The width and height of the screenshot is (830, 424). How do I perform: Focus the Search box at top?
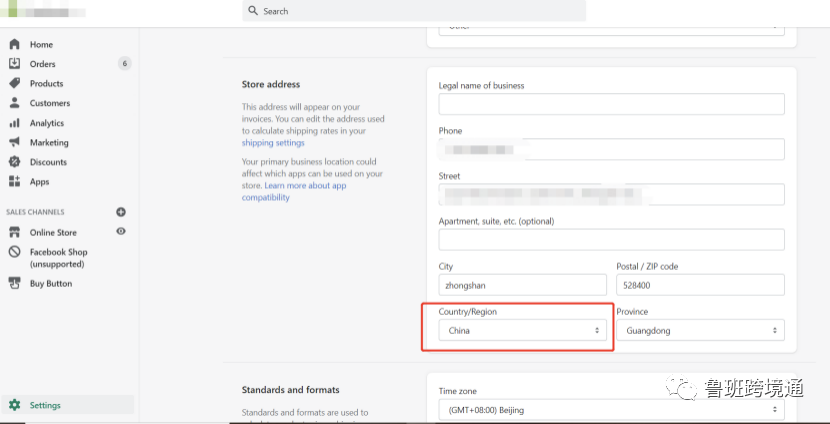[420, 11]
